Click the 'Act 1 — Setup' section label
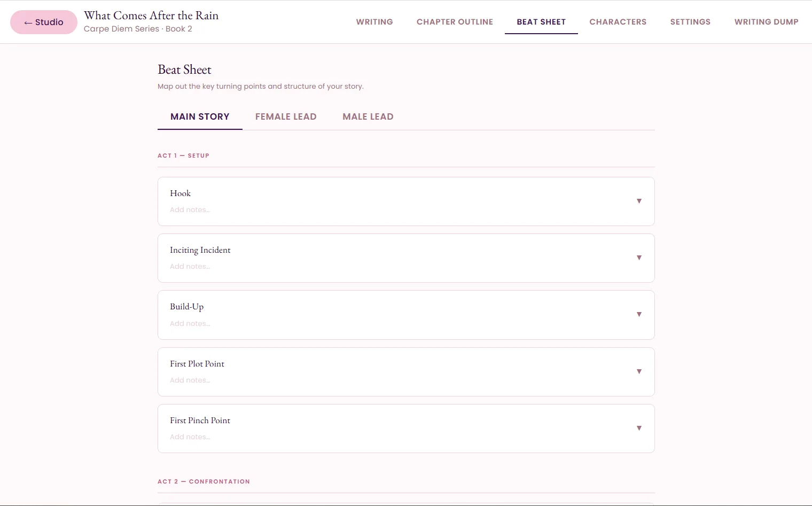This screenshot has height=506, width=812. pyautogui.click(x=183, y=155)
